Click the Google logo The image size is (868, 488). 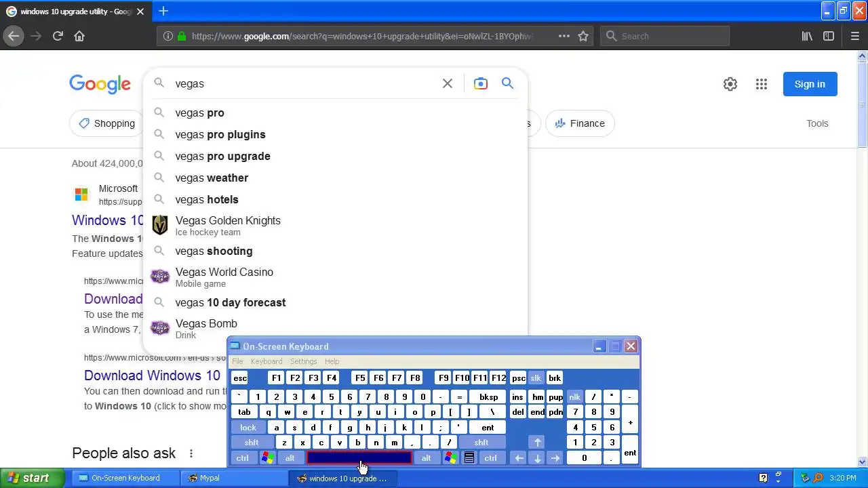tap(100, 84)
